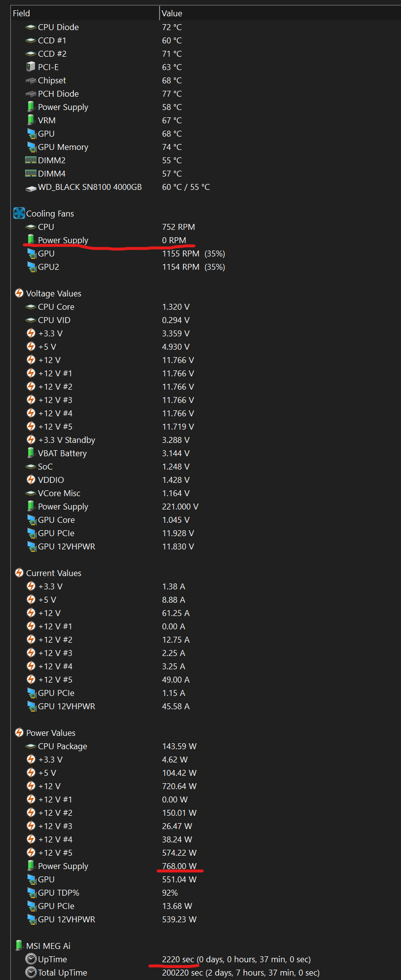Click the Voltage Values section lightning icon
The width and height of the screenshot is (401, 980).
coord(19,293)
